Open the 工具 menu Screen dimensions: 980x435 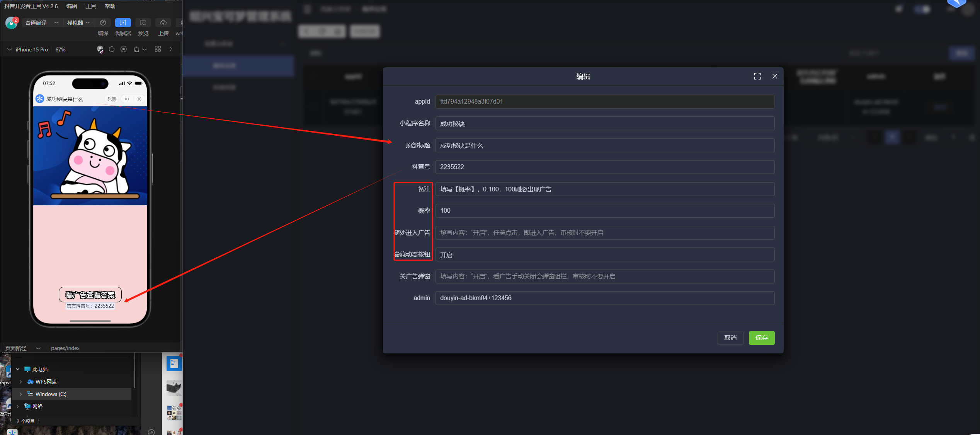(x=91, y=6)
